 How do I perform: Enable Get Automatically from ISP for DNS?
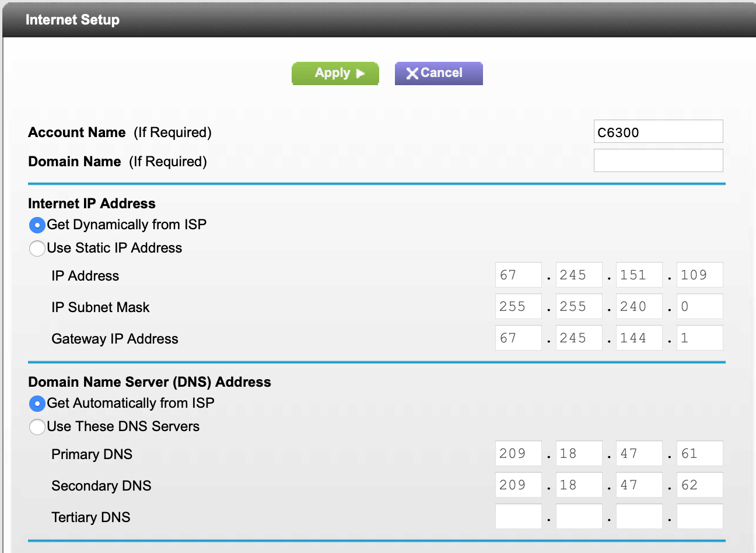point(37,403)
